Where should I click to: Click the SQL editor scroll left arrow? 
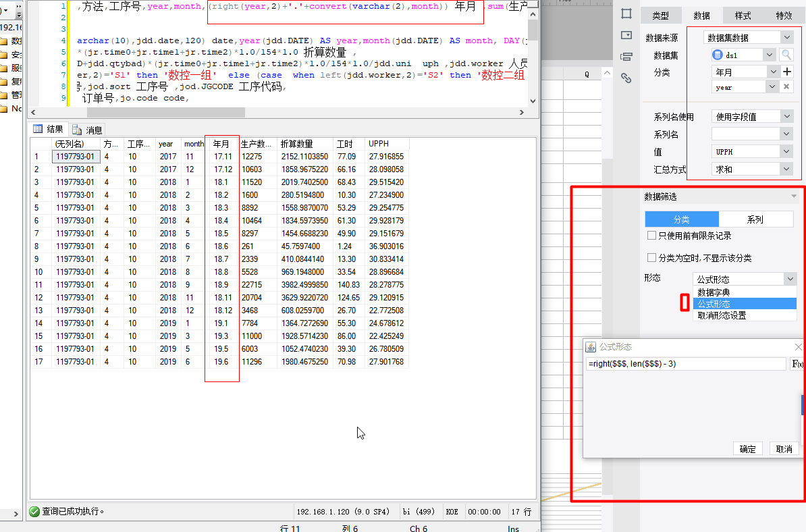[33, 112]
